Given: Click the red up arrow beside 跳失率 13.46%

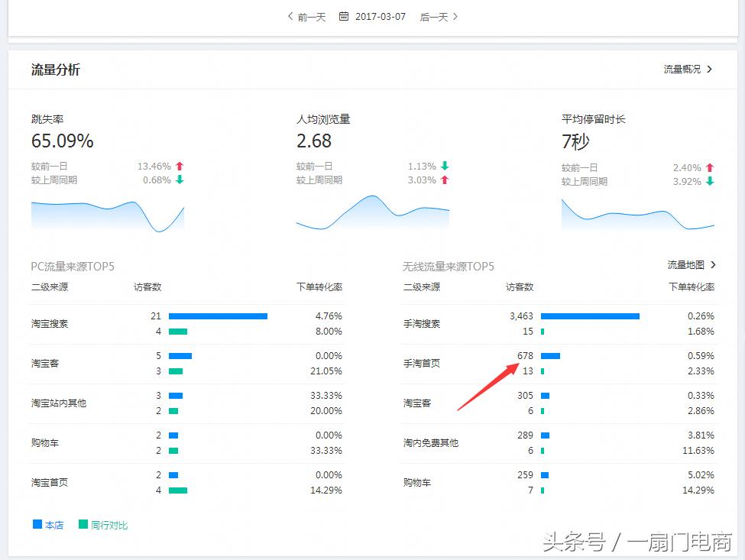Looking at the screenshot, I should click(181, 166).
